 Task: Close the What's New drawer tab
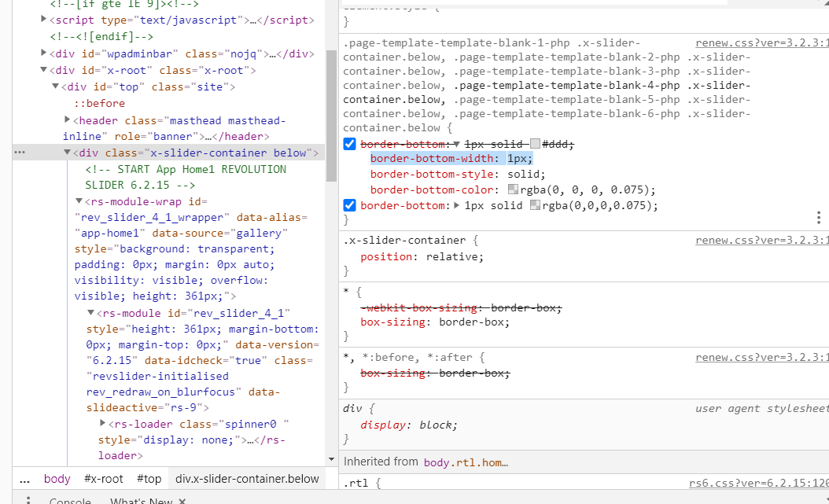coord(182,501)
